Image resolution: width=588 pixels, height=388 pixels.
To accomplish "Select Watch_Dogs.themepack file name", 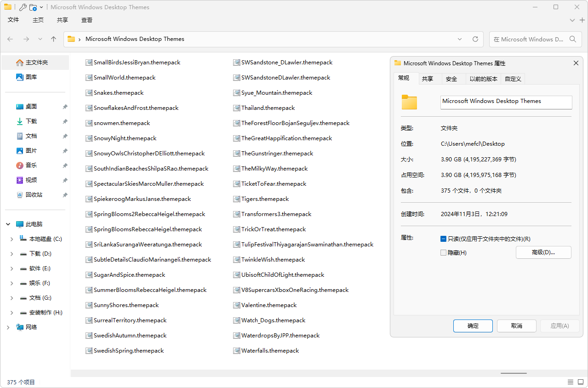I will [x=273, y=320].
